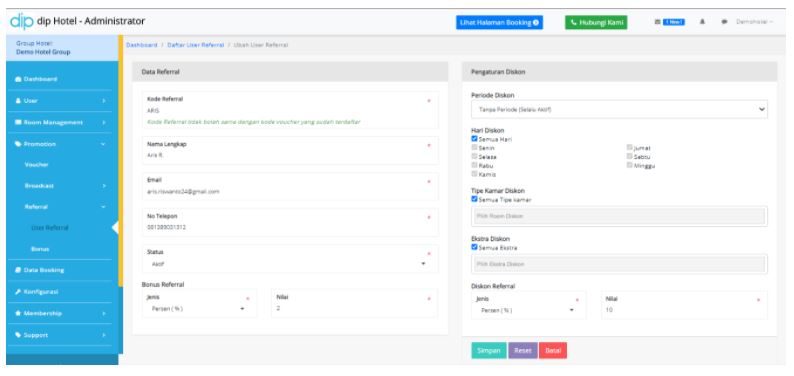Click the Batal red button
Screen dimensions: 794x376
pos(553,351)
